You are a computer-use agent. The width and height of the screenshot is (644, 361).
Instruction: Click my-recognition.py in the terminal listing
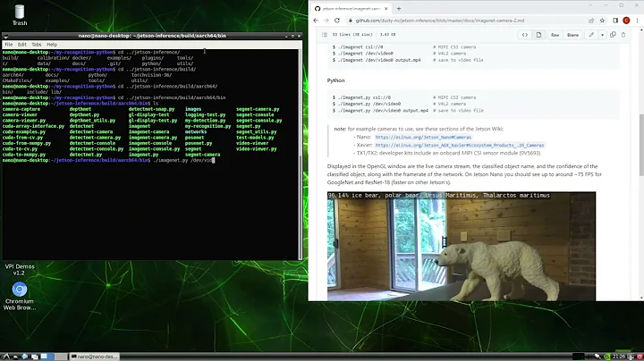(208, 126)
